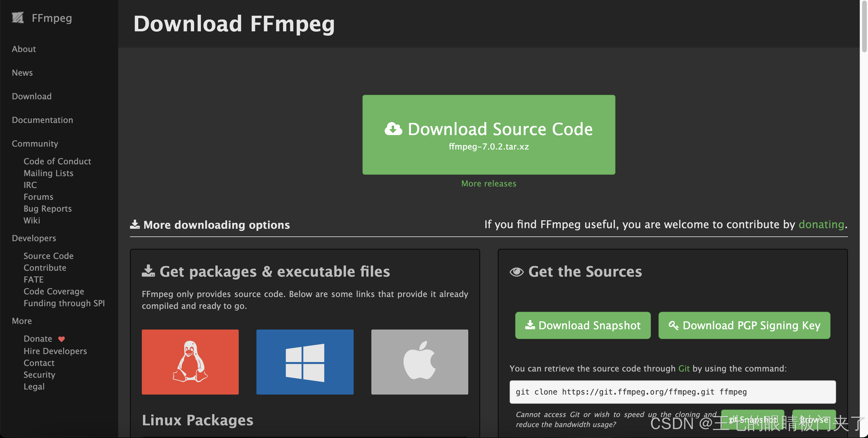This screenshot has width=868, height=438.
Task: Click the key icon on Download PGP Signing Key button
Action: point(674,325)
